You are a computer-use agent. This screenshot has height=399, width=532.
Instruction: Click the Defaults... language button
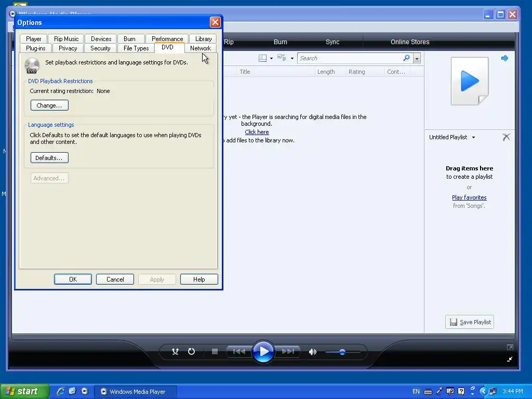tap(49, 158)
